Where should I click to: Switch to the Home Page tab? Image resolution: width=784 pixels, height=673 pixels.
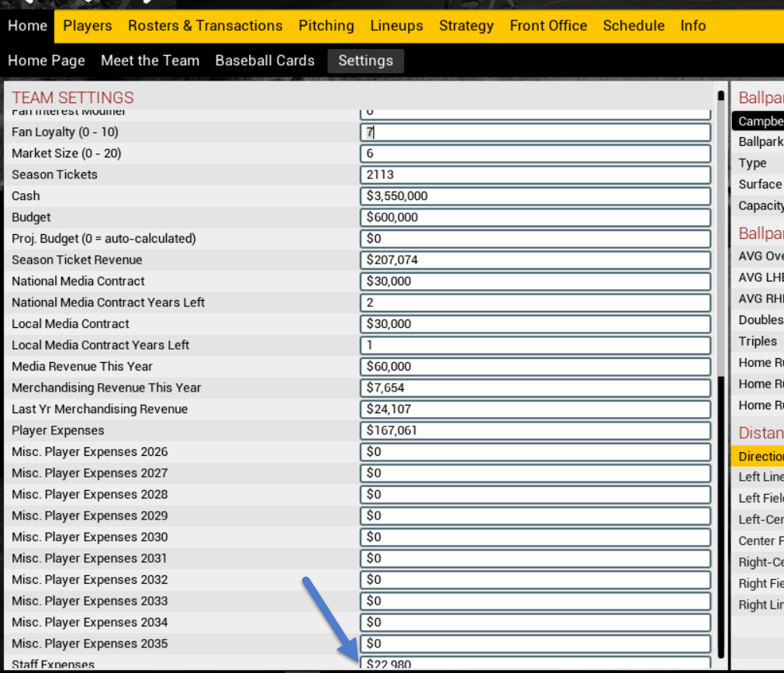coord(47,60)
